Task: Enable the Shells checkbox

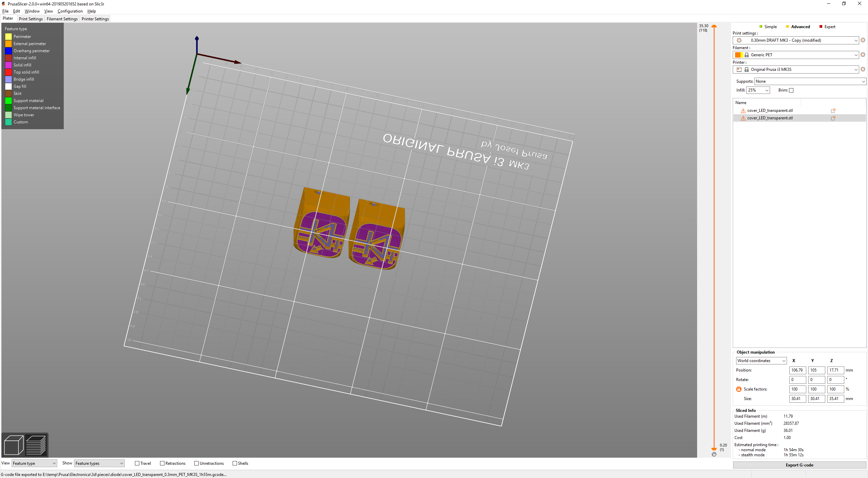Action: click(x=235, y=463)
